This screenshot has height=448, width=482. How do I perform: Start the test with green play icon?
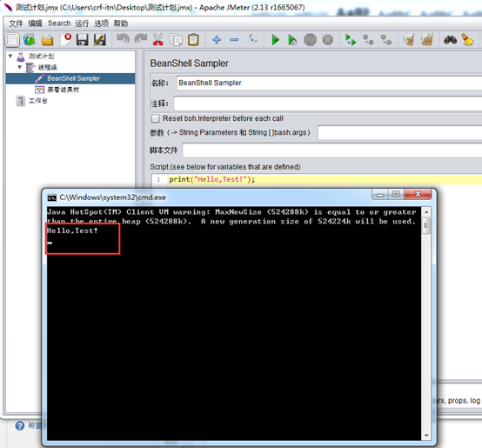pos(275,40)
